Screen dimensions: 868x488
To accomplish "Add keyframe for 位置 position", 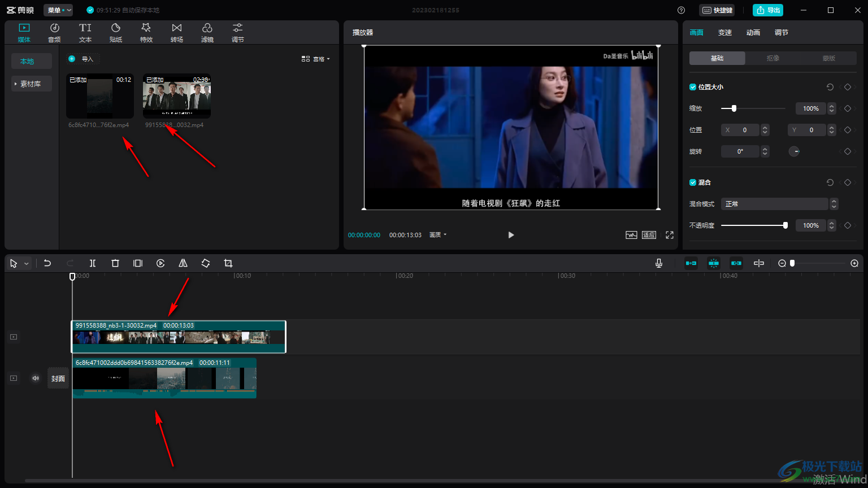I will click(x=847, y=130).
